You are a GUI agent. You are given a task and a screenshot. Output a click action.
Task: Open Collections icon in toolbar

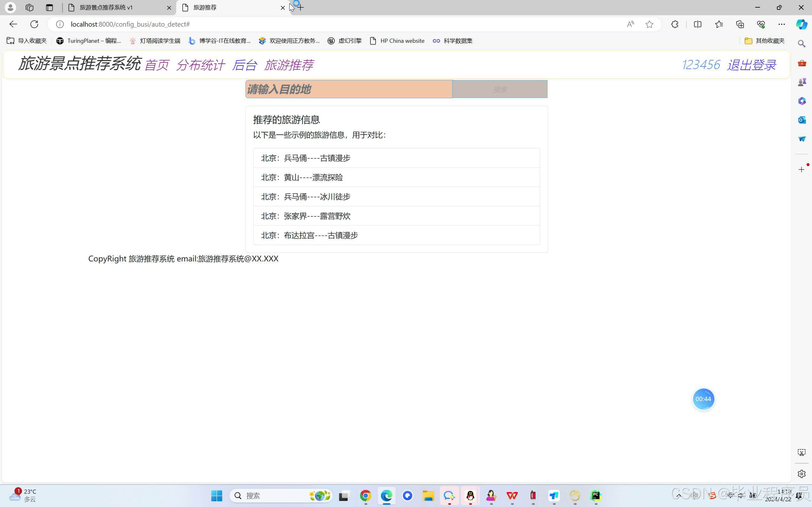click(740, 24)
